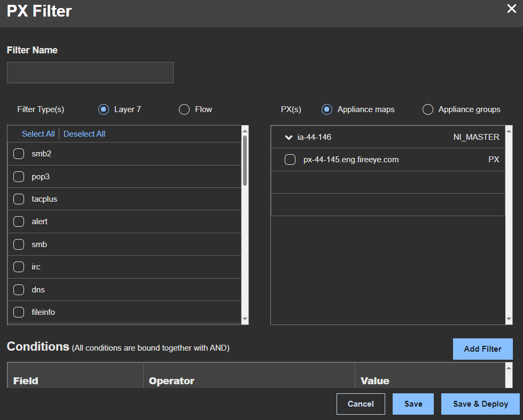This screenshot has height=420, width=523.
Task: Switch to Appliance groups option
Action: (x=428, y=109)
